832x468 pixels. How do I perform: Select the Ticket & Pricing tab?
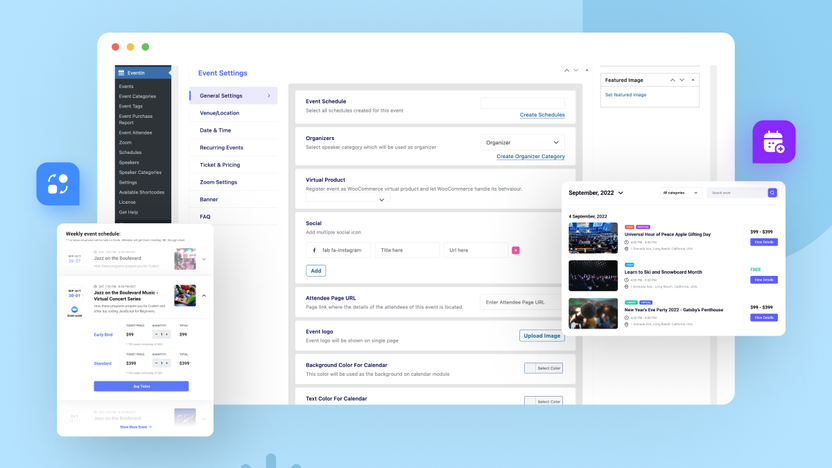tap(233, 164)
